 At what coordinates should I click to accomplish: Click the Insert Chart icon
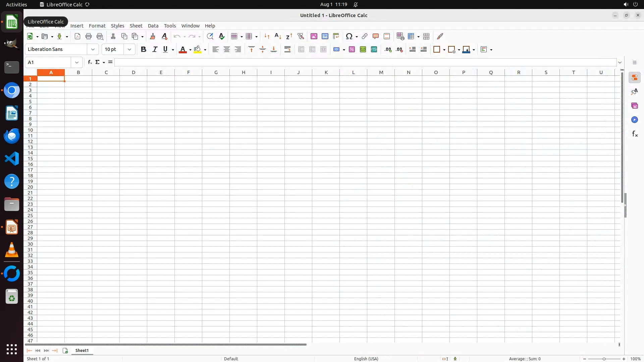325,36
